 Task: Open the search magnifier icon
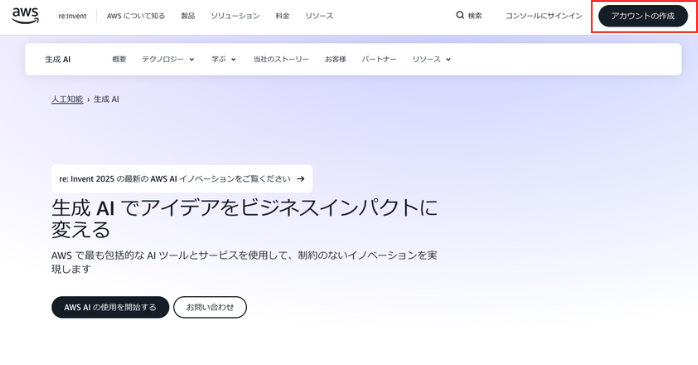pyautogui.click(x=460, y=16)
